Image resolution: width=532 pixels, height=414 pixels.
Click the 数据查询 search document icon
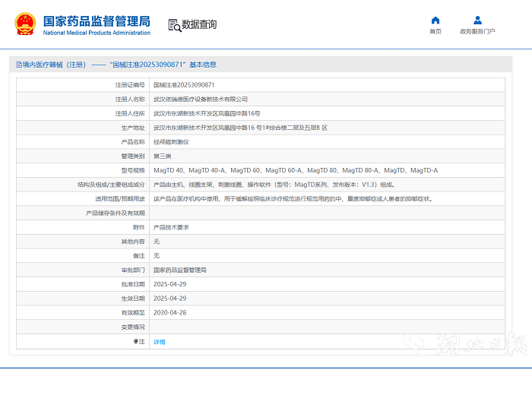tap(175, 25)
